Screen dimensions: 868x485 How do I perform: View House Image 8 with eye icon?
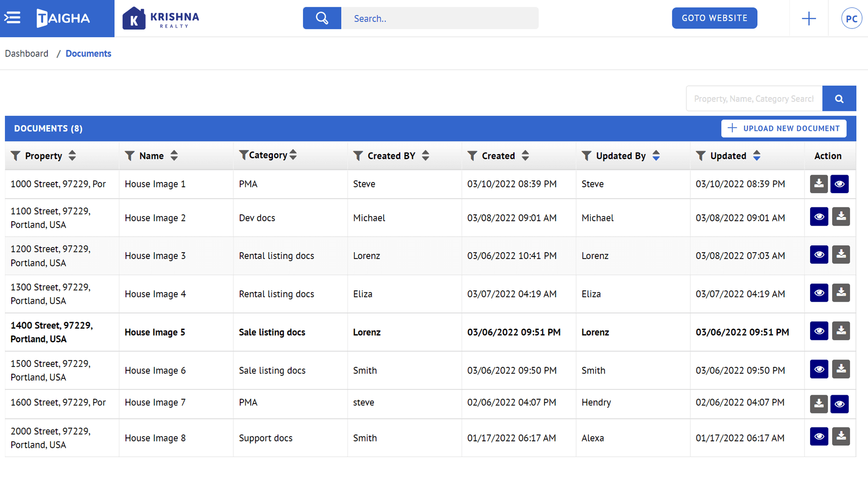click(819, 436)
